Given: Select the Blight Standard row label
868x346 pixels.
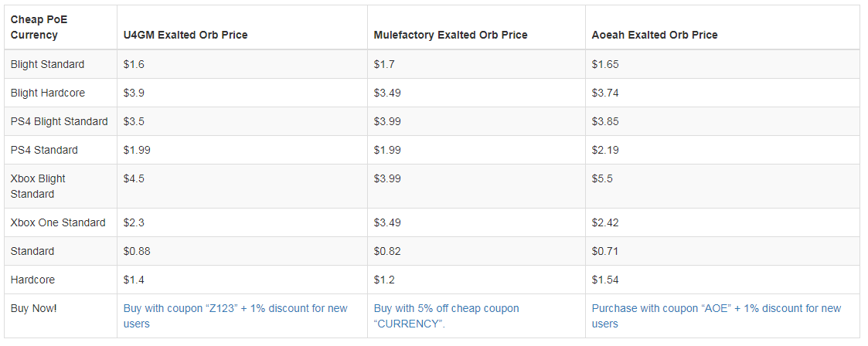Looking at the screenshot, I should click(x=47, y=64).
